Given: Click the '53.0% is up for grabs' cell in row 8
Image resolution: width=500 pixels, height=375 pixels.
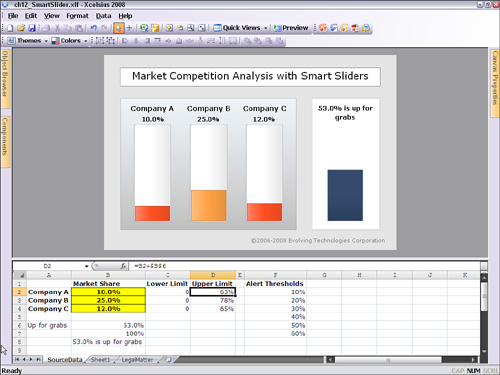Looking at the screenshot, I should click(108, 342).
